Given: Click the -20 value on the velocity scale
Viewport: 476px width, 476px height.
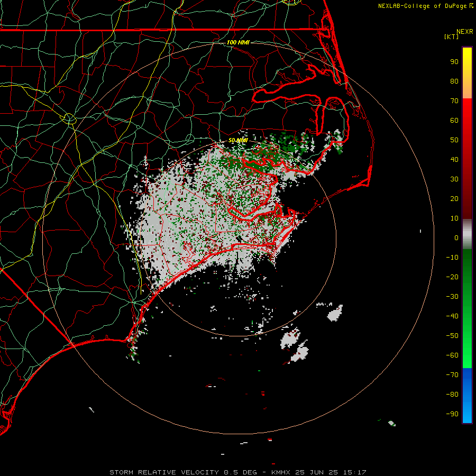Looking at the screenshot, I should point(452,277).
